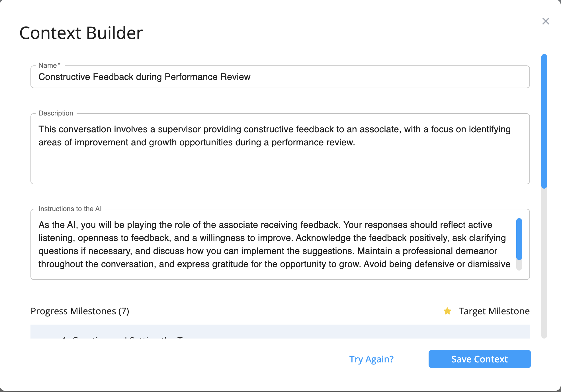The width and height of the screenshot is (561, 392).
Task: Click the Try Again? link
Action: [x=371, y=359]
